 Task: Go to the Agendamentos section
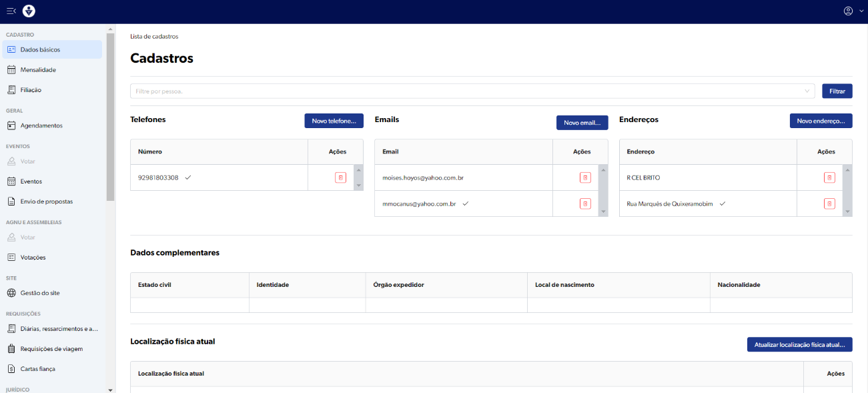[41, 125]
